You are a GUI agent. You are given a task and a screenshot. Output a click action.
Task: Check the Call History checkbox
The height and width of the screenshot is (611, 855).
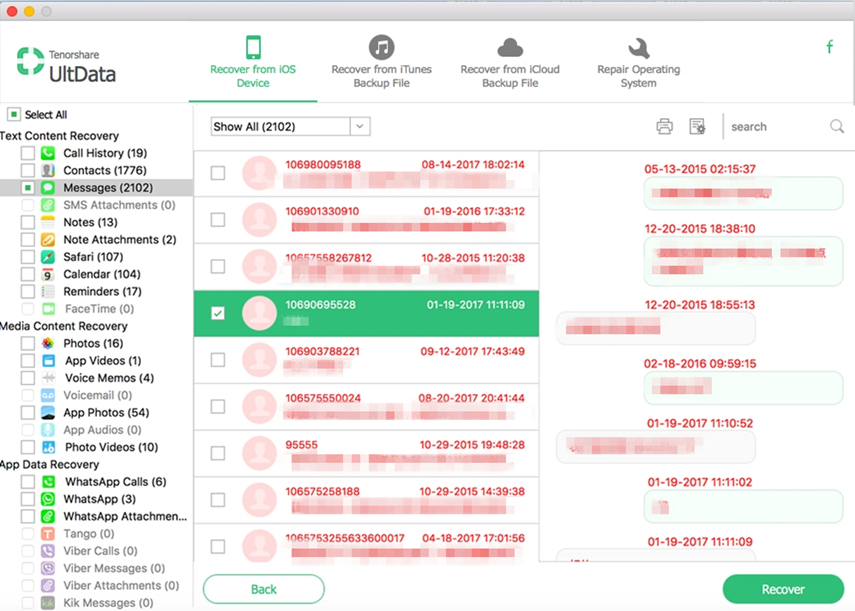[x=28, y=153]
